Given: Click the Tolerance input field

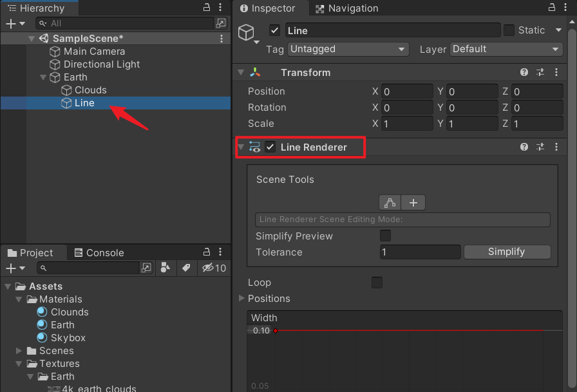Looking at the screenshot, I should point(421,252).
